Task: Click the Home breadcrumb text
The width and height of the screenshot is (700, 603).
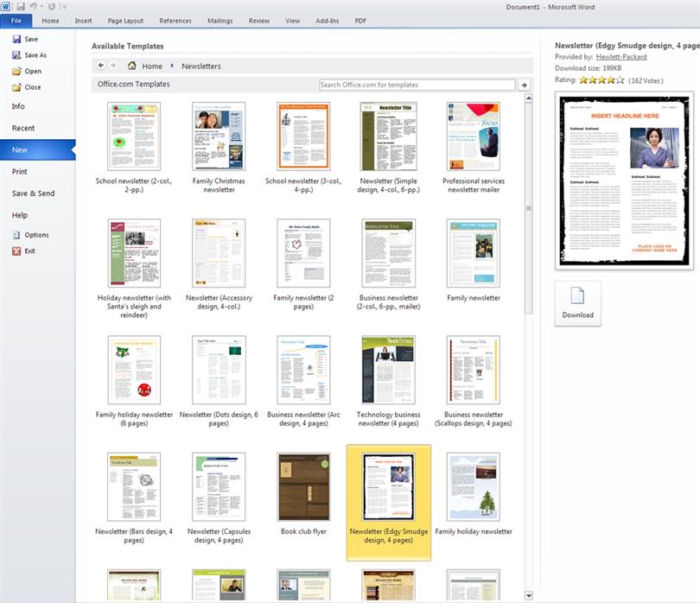Action: tap(152, 66)
